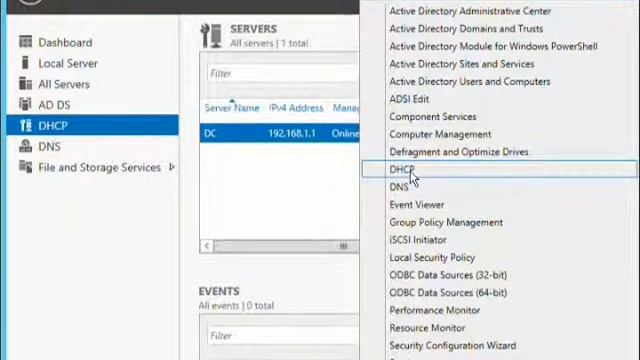Select All Servers in navigation pane
Viewport: 640px width, 360px height.
coord(64,84)
